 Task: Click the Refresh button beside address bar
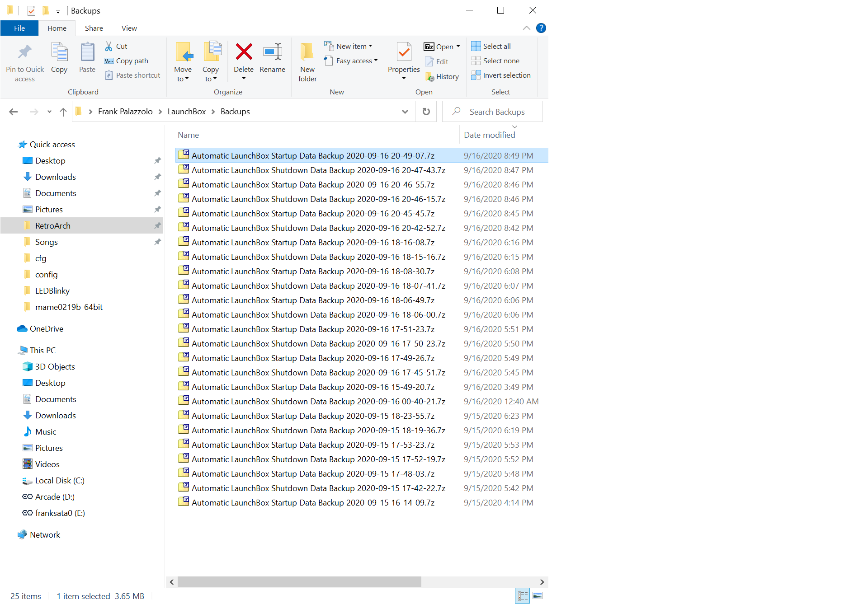426,112
